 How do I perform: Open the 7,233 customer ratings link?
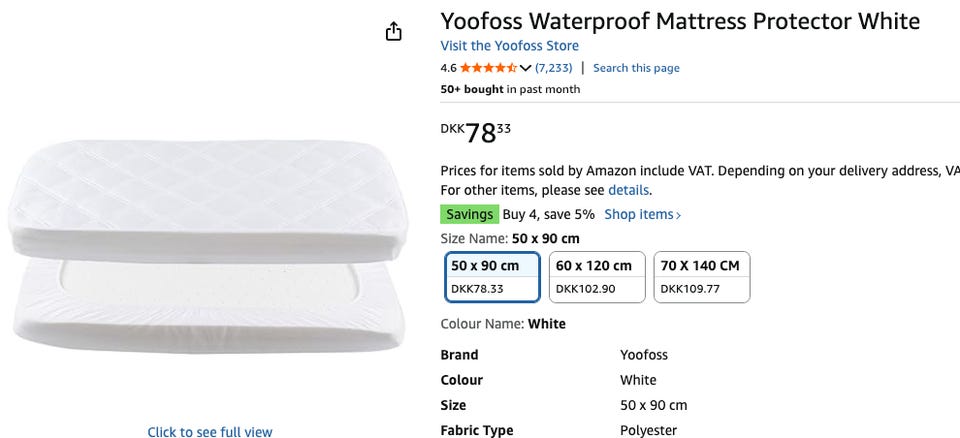click(x=553, y=68)
